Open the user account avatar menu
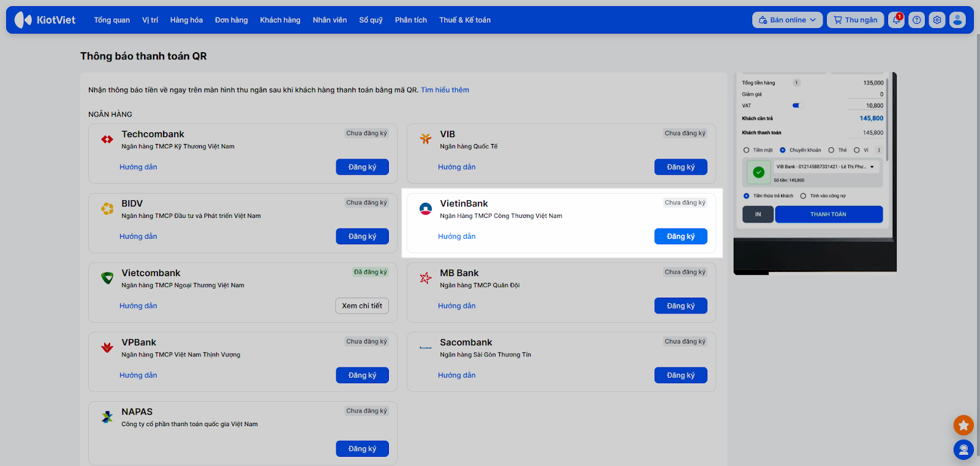Screen dimensions: 980x466 (957, 20)
